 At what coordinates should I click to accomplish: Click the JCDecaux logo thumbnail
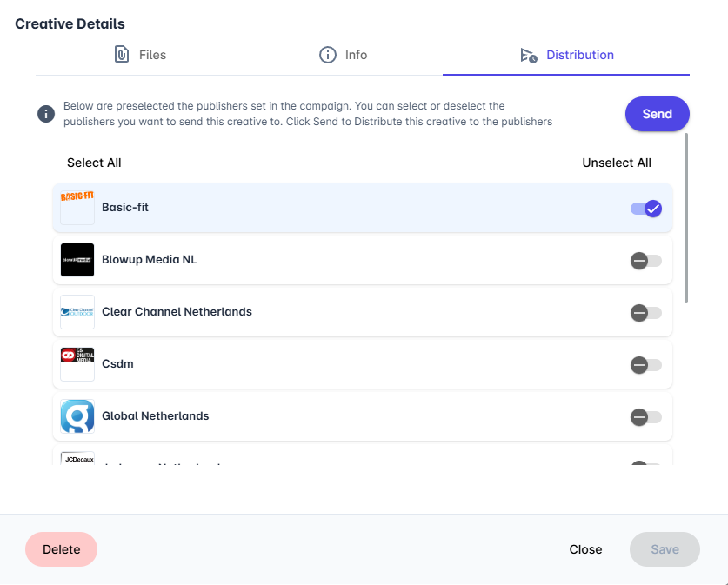[x=77, y=458]
